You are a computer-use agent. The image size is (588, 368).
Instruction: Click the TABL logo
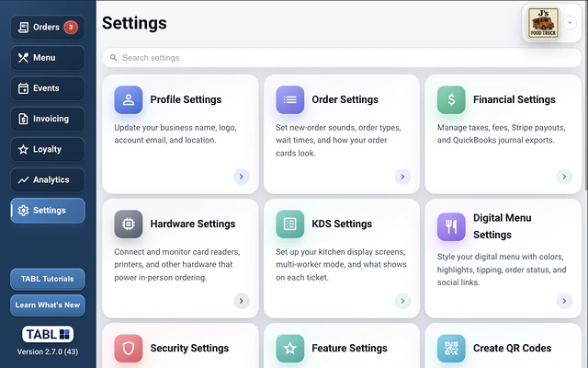click(x=48, y=334)
